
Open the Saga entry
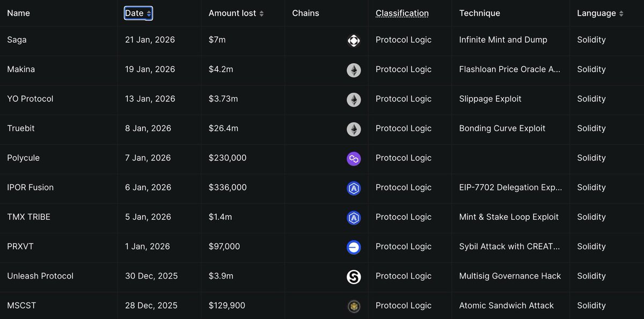click(17, 40)
